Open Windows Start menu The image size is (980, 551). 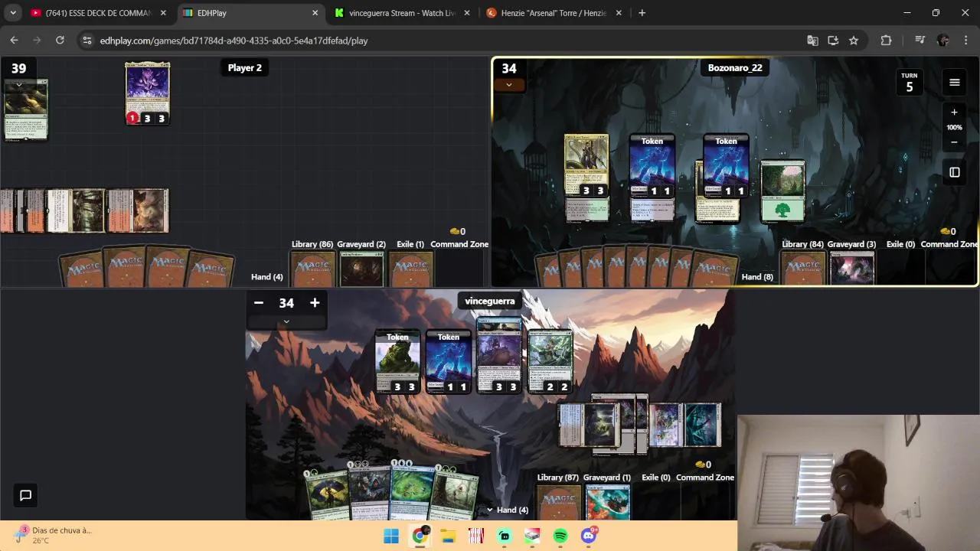(391, 536)
